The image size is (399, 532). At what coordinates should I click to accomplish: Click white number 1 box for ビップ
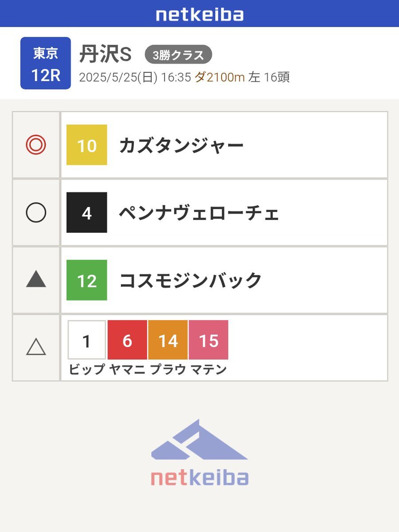[x=87, y=340]
